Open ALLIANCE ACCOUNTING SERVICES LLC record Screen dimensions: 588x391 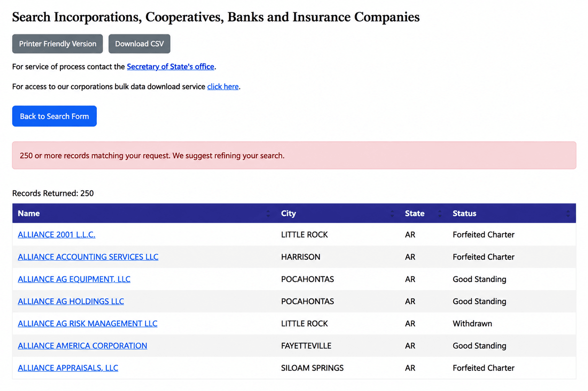click(x=88, y=257)
